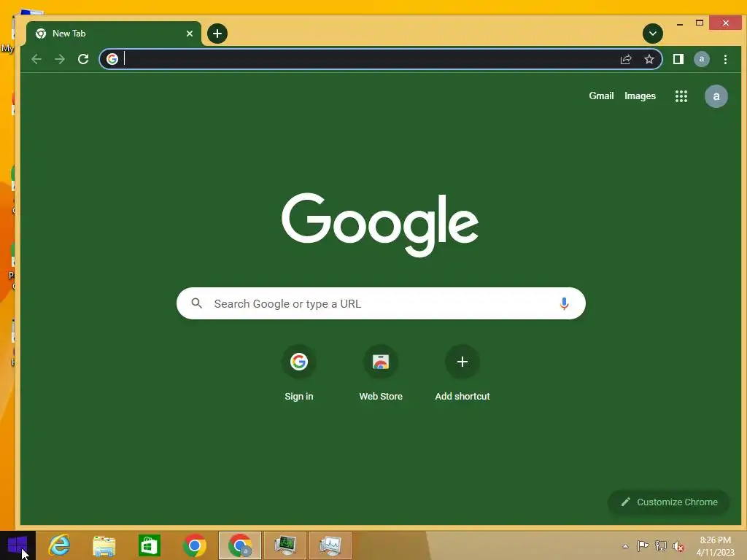Screen dimensions: 747x560
Task: Close the New Tab tab
Action: [x=190, y=34]
